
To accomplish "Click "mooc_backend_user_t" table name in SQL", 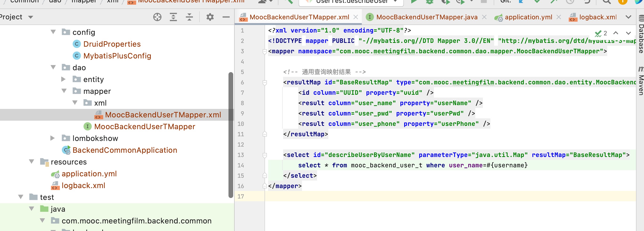I will click(x=387, y=165).
